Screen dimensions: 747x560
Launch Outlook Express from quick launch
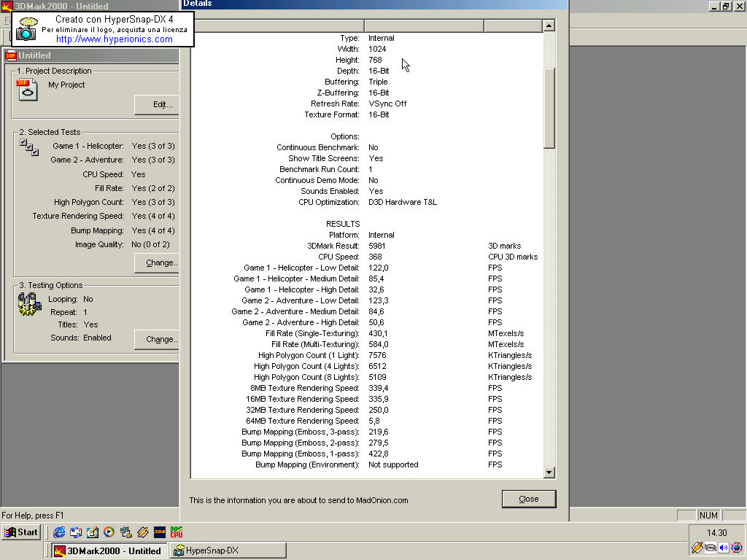click(x=75, y=532)
